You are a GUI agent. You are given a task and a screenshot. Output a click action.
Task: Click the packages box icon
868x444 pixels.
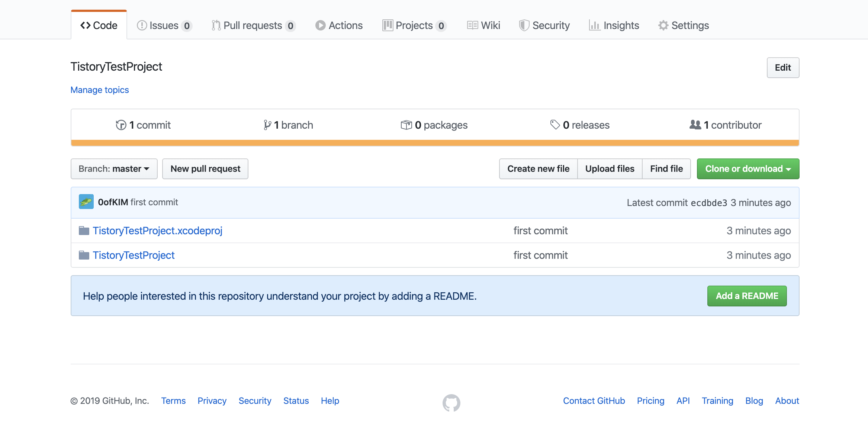(x=406, y=125)
